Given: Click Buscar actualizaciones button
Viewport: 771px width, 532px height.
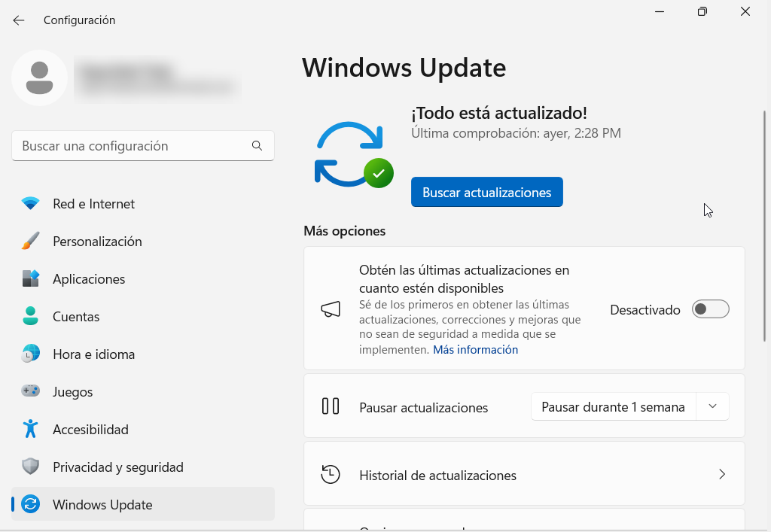Looking at the screenshot, I should (x=487, y=192).
